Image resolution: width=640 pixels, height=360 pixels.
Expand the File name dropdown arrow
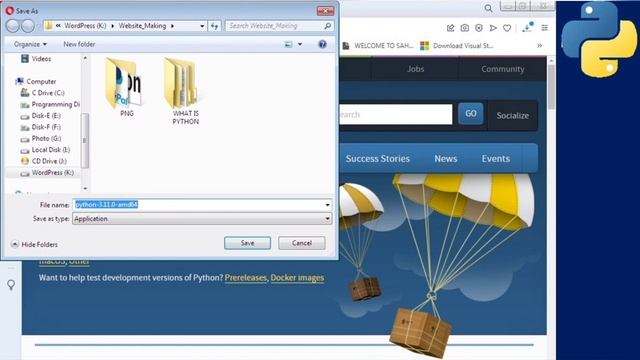pos(327,205)
